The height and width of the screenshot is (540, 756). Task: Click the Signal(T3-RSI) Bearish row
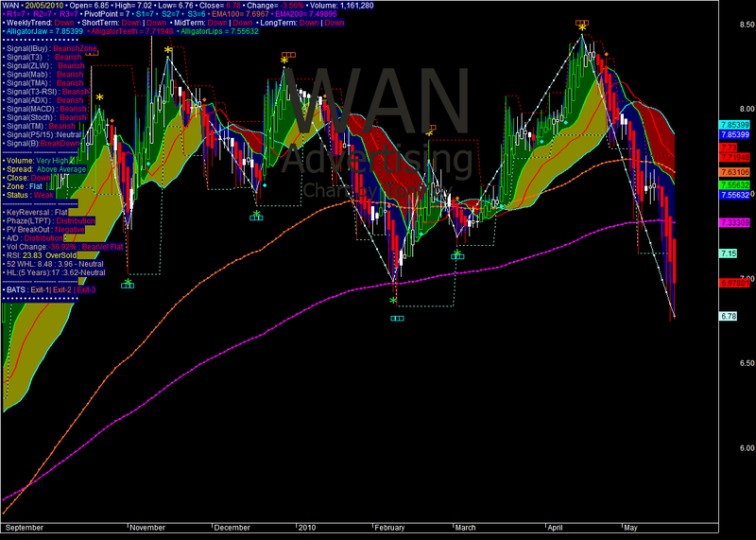48,92
